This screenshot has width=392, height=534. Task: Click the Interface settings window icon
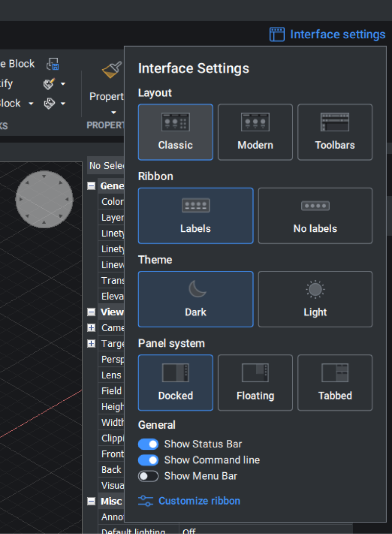click(x=277, y=34)
